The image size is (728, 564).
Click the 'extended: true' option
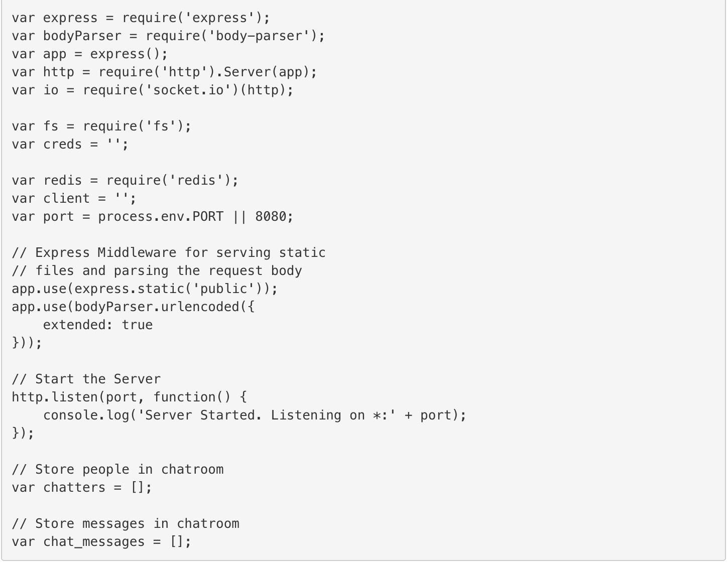pyautogui.click(x=98, y=325)
